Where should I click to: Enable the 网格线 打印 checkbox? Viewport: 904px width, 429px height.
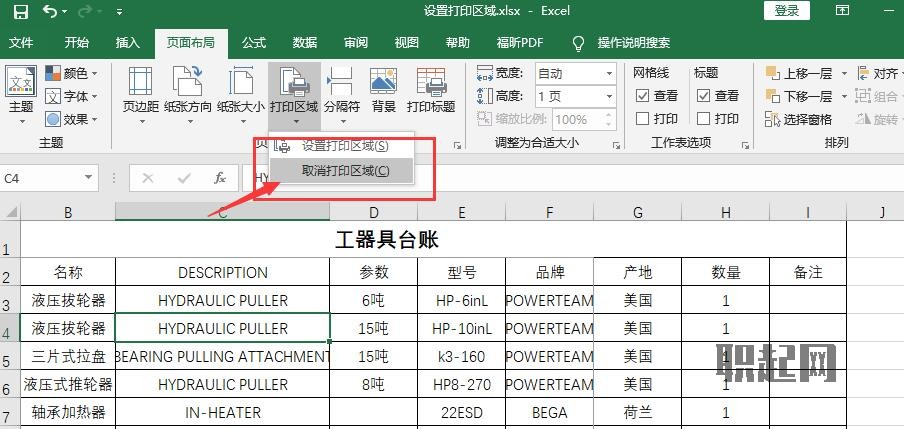(x=643, y=119)
